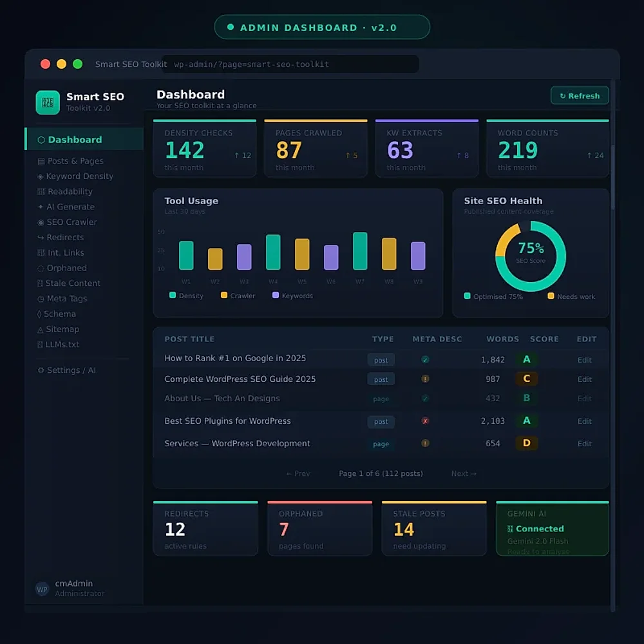Edit 'How to Rank #1 on Google' post
This screenshot has width=644, height=644.
585,360
